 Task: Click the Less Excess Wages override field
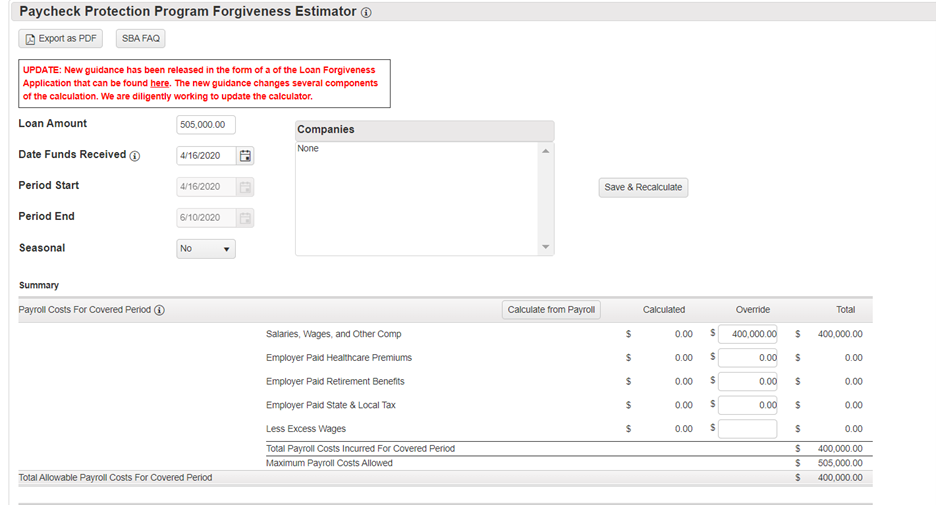pos(747,429)
